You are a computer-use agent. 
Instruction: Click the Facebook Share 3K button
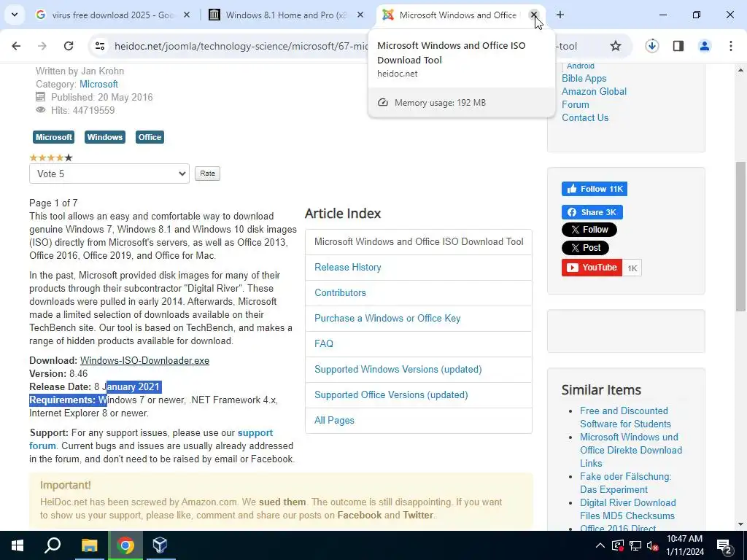coord(592,212)
